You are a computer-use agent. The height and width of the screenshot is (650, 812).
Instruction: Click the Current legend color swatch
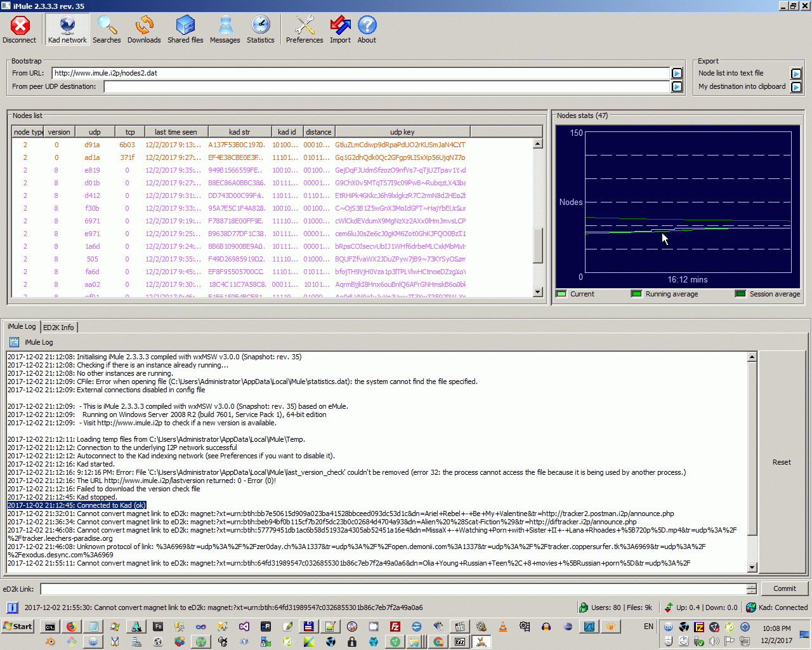561,294
